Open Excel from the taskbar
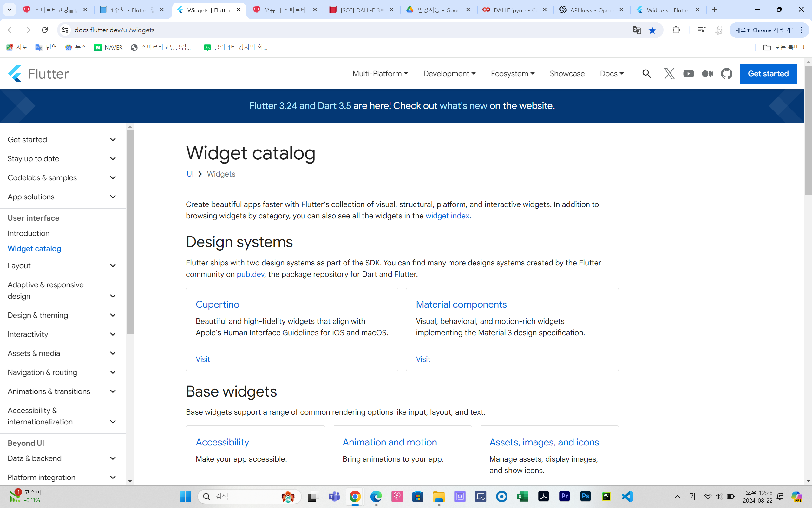The width and height of the screenshot is (812, 508). click(x=522, y=496)
